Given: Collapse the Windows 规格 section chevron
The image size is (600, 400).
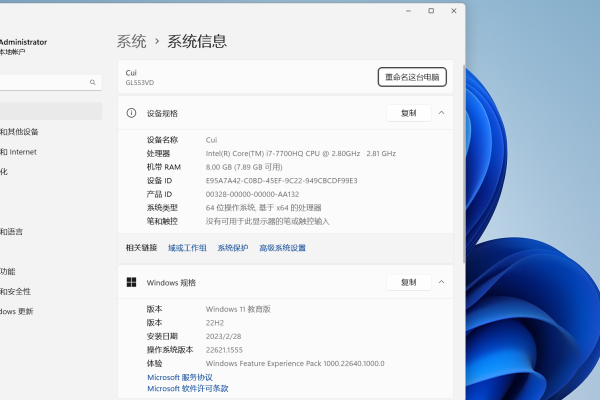Looking at the screenshot, I should [441, 282].
